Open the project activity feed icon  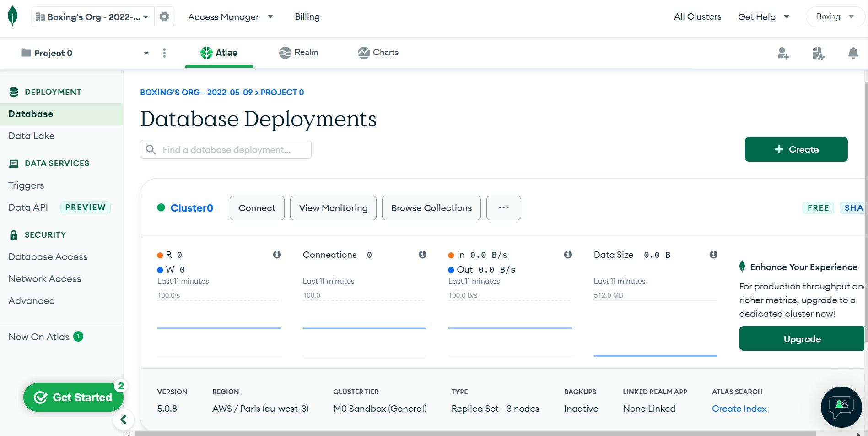pos(818,54)
